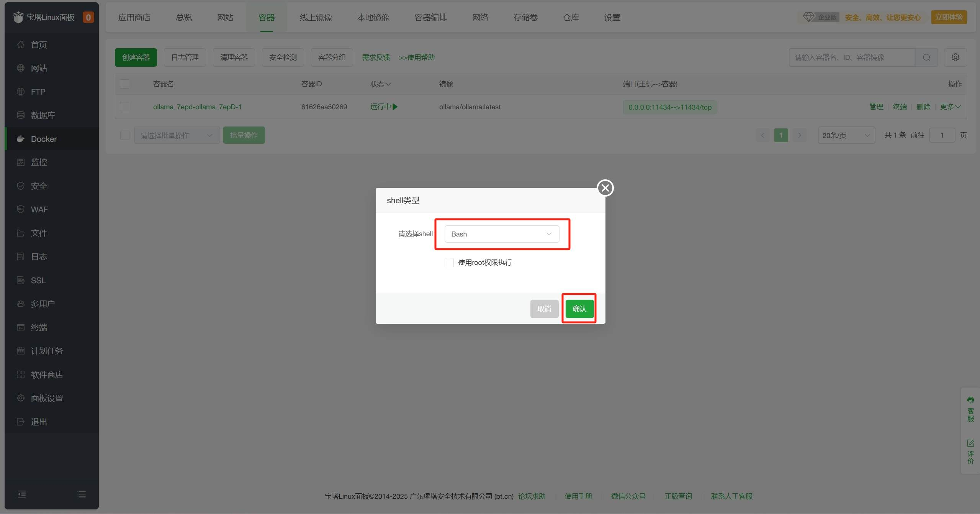
Task: Collapse sidebar using bottom-left icon
Action: click(x=22, y=494)
